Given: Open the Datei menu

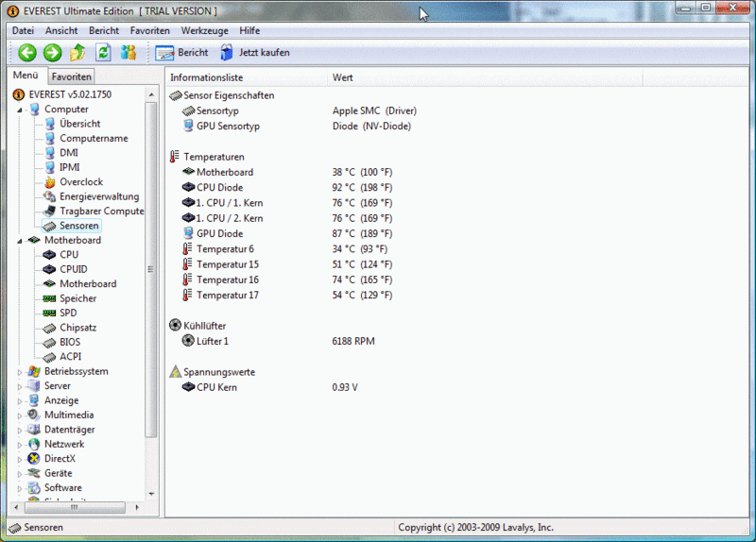Looking at the screenshot, I should tap(23, 30).
